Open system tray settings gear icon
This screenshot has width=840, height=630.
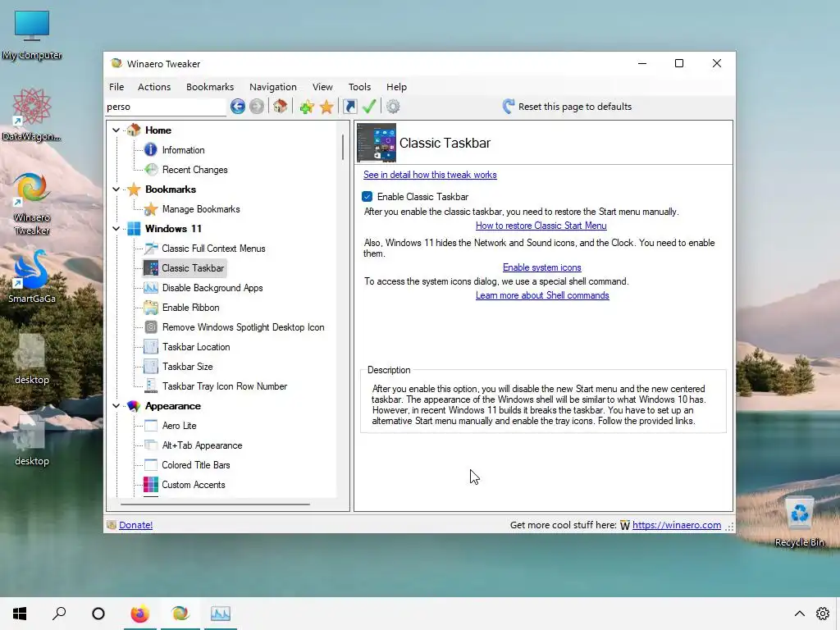click(822, 614)
